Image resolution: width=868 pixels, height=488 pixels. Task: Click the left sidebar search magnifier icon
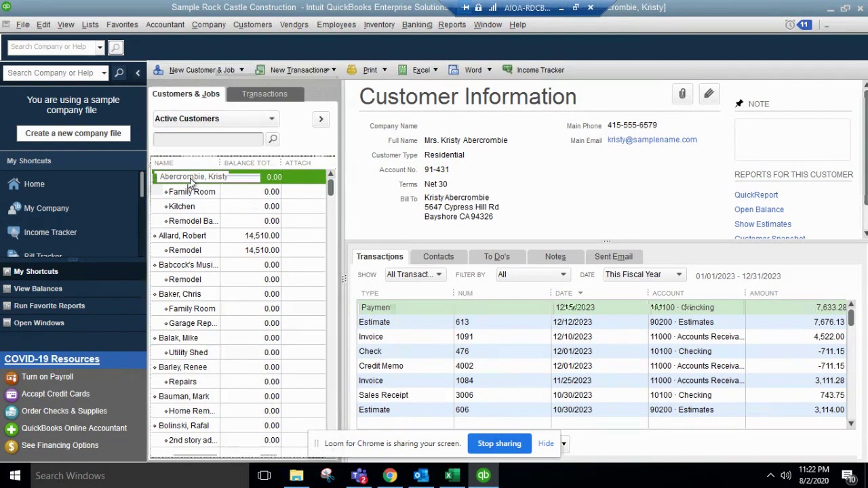[119, 73]
